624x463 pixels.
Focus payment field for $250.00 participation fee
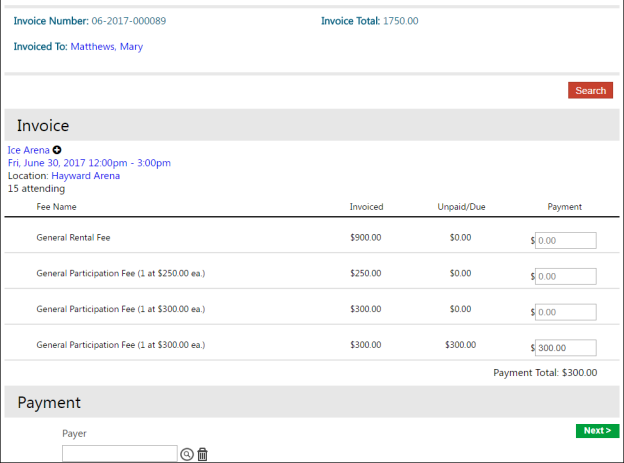pyautogui.click(x=565, y=276)
